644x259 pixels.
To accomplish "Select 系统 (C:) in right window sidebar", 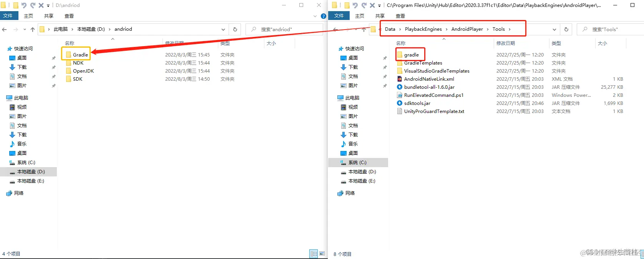I will (357, 162).
